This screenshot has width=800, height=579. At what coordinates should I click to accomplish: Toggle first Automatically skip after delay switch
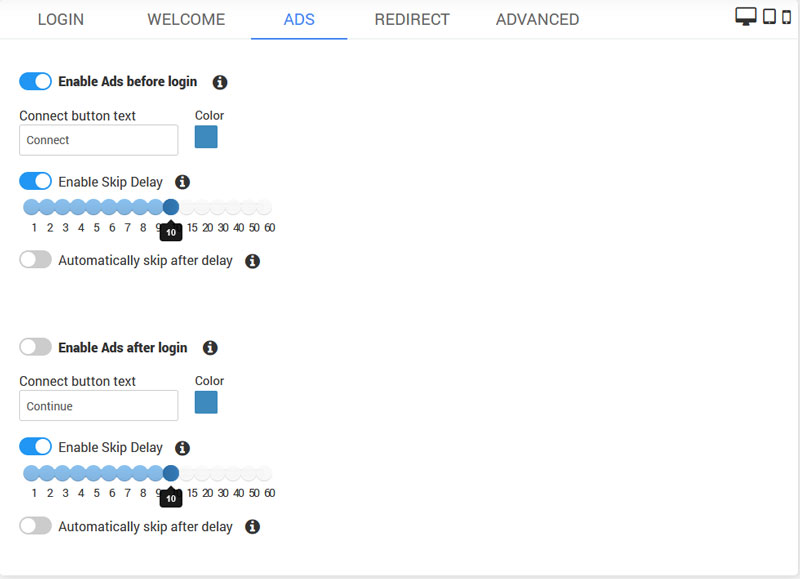point(35,260)
